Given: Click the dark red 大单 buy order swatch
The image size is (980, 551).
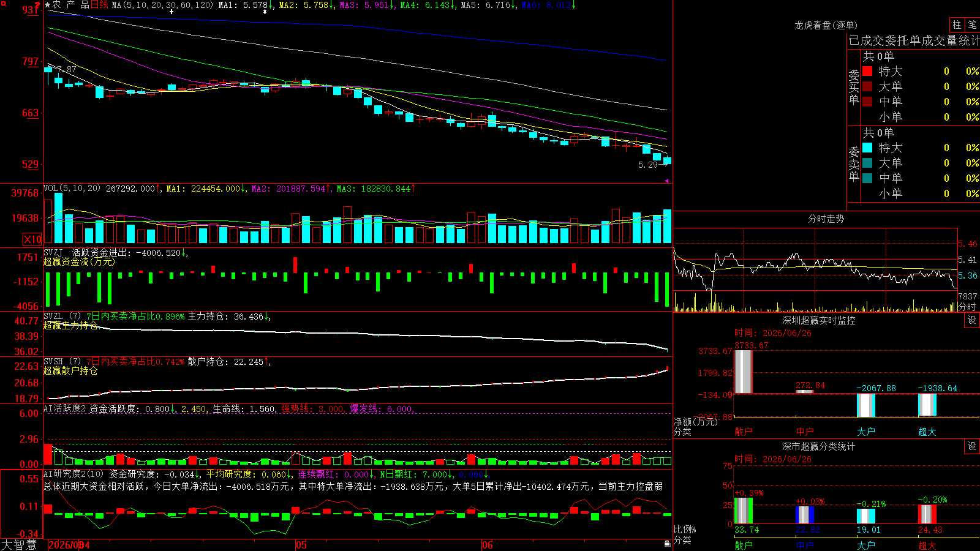Looking at the screenshot, I should point(867,86).
